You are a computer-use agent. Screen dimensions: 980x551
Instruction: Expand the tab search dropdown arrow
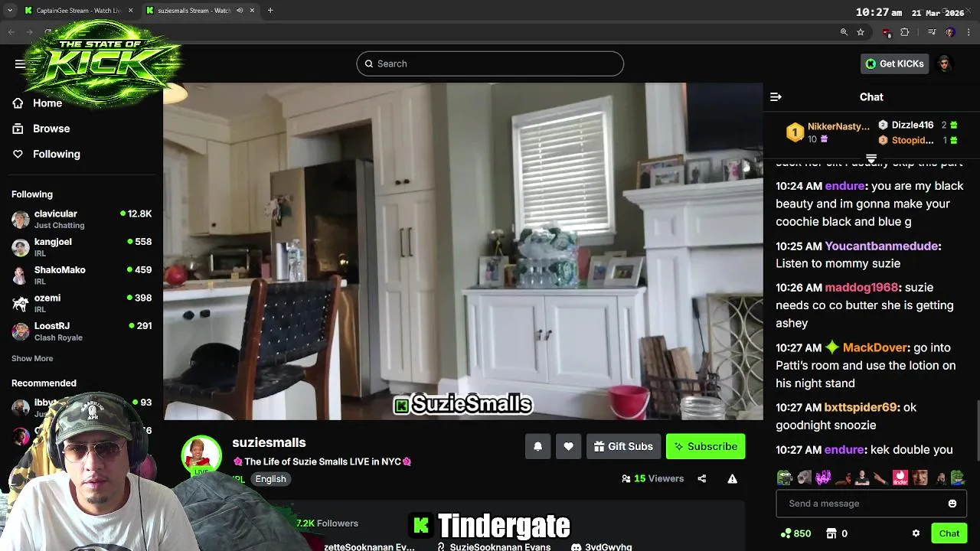10,11
